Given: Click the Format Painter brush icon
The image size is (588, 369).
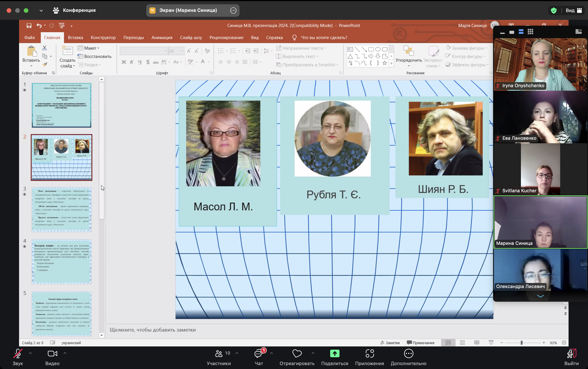Looking at the screenshot, I should tap(45, 64).
